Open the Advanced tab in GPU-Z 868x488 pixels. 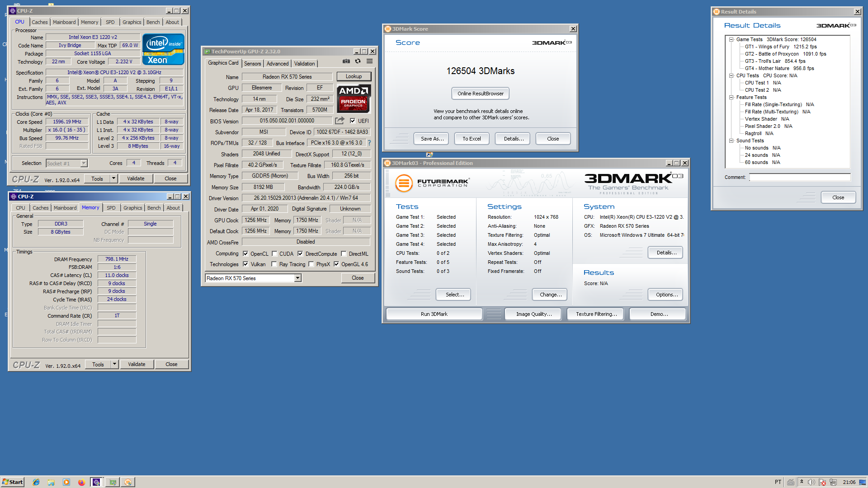[x=278, y=64]
